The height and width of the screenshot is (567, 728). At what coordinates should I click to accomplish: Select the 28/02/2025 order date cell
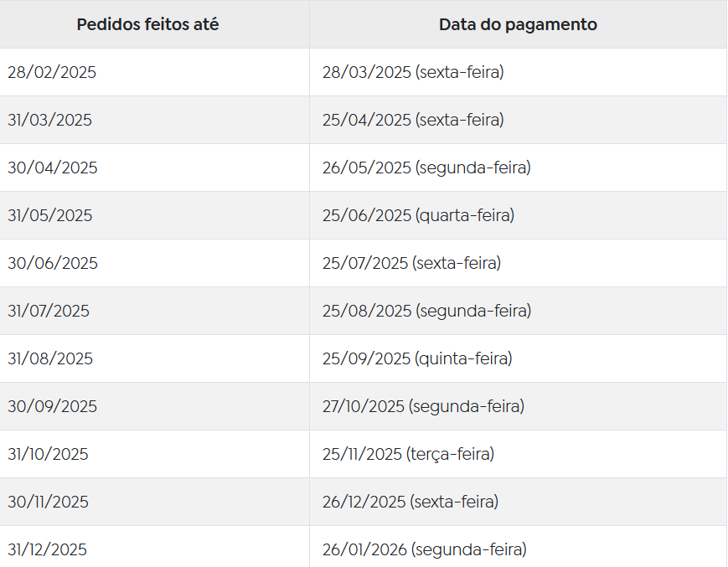point(154,72)
